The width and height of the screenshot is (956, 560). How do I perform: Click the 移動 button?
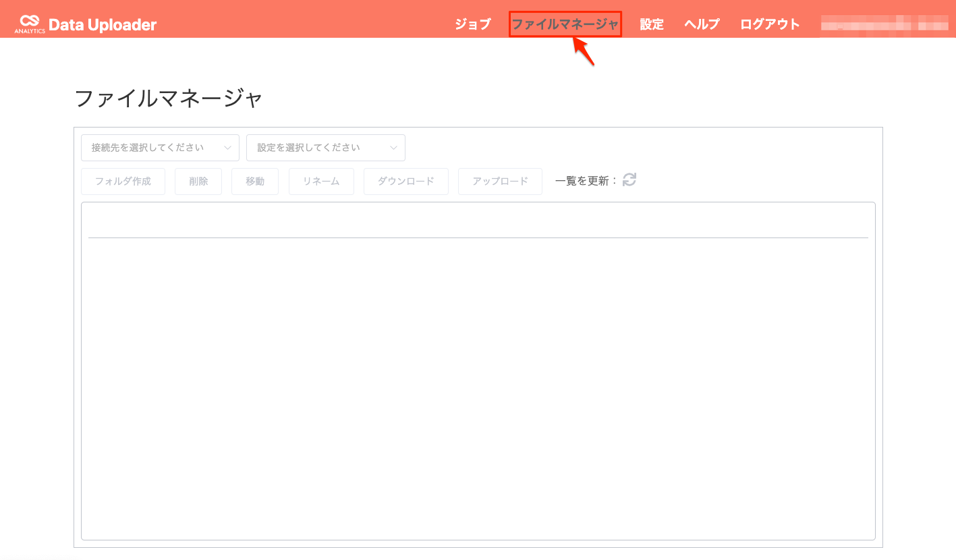click(254, 181)
